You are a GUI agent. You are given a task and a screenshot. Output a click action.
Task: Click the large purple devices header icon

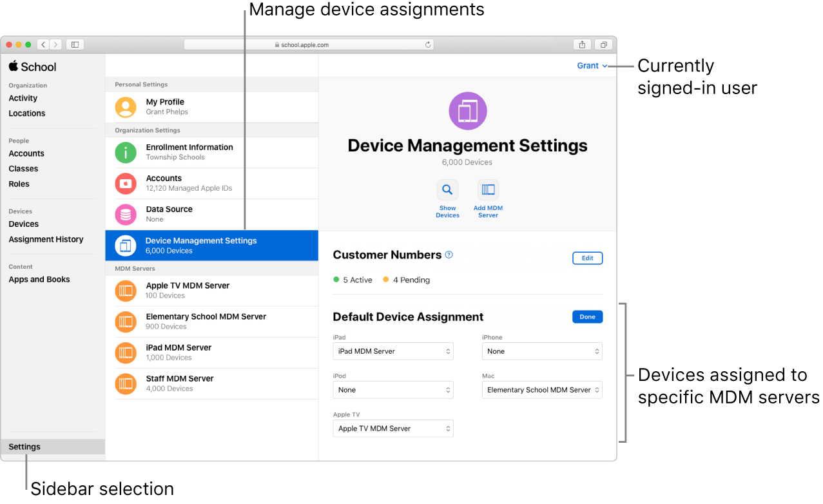click(x=468, y=111)
